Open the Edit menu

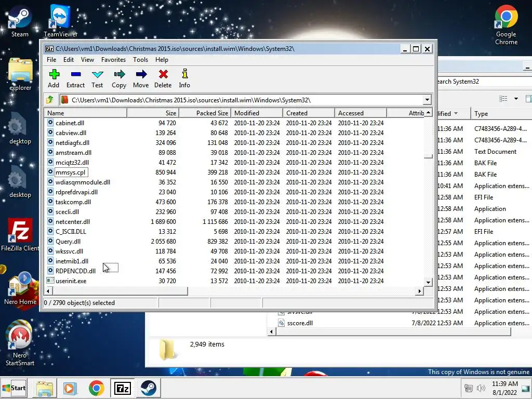click(69, 60)
